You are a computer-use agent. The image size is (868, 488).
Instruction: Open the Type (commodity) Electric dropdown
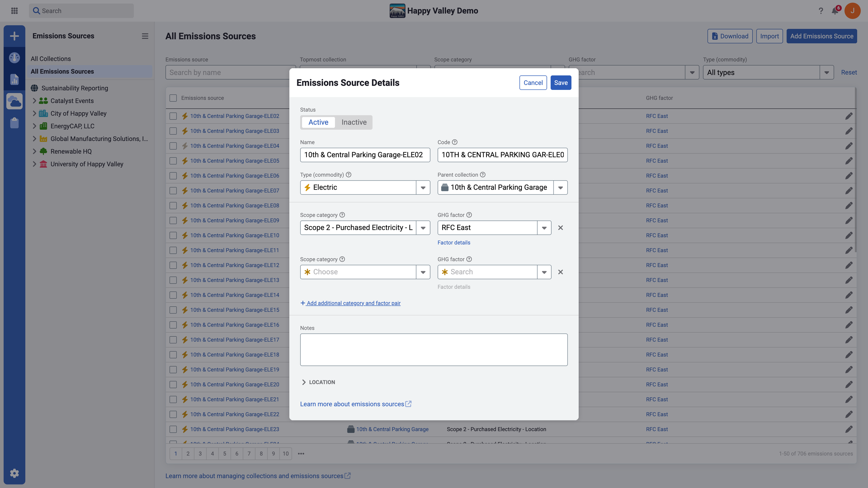423,187
